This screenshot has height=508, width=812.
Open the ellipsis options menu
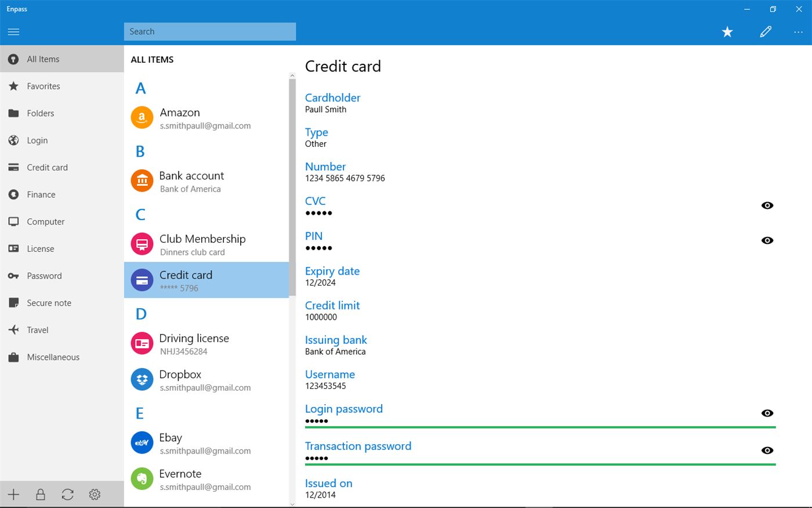tap(798, 32)
